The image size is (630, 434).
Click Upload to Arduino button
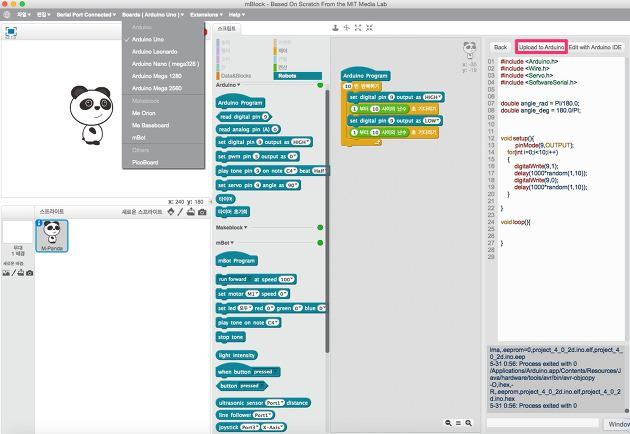[541, 47]
